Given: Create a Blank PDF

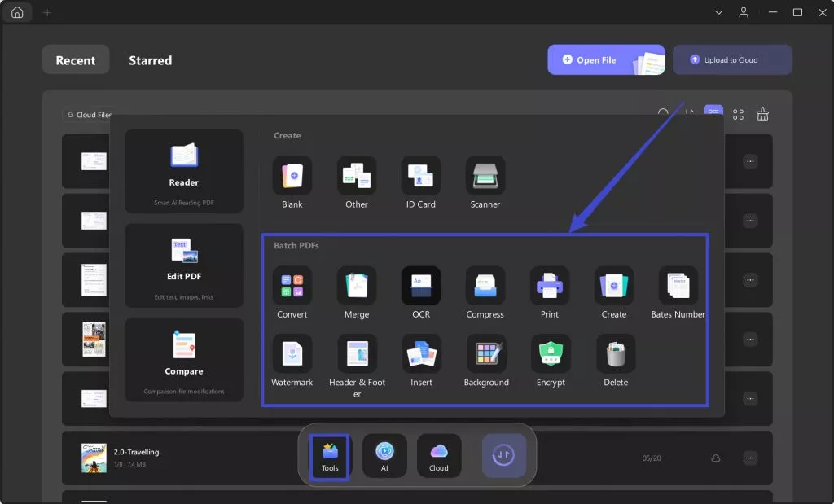Looking at the screenshot, I should (x=292, y=182).
